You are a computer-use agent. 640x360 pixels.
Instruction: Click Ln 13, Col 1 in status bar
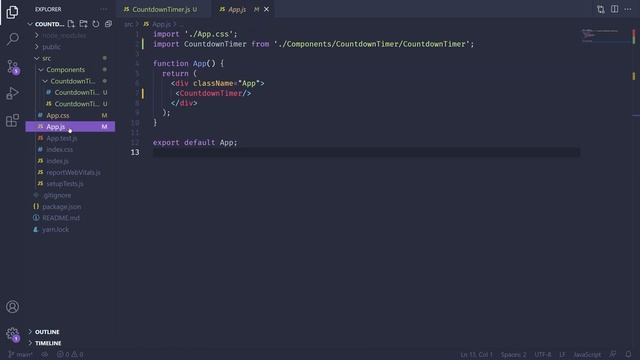pos(476,354)
